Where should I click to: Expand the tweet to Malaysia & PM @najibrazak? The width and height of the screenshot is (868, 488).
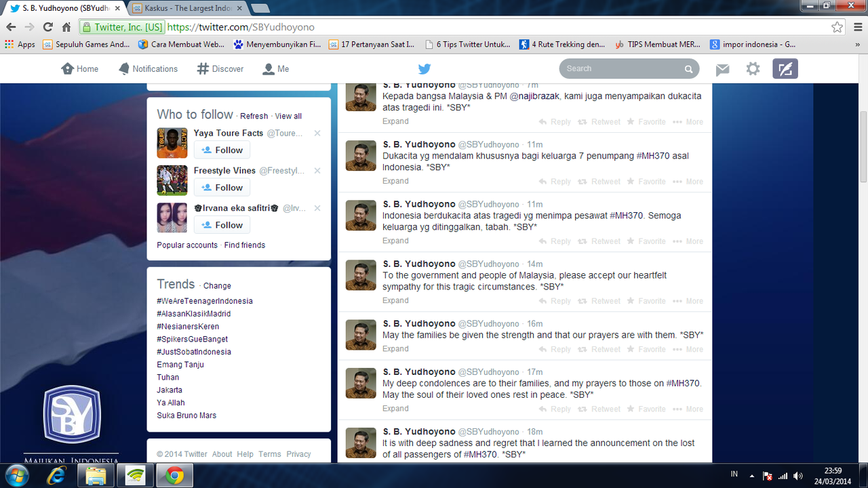[x=395, y=121]
